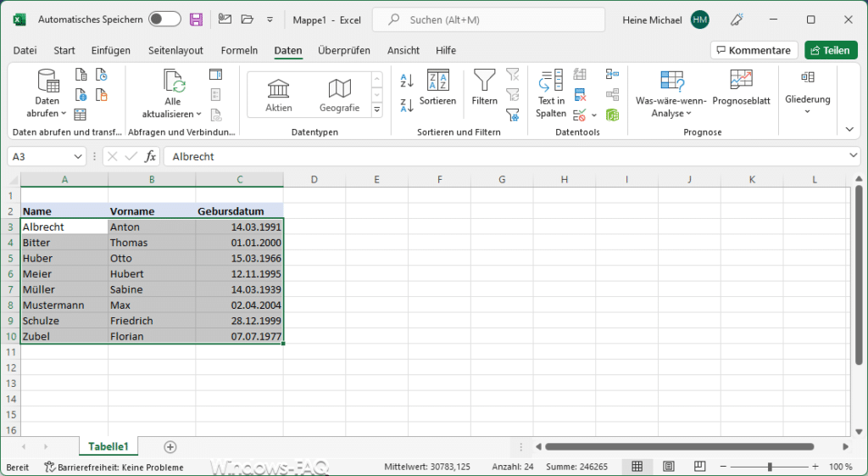Click the data validation icon

point(579,115)
